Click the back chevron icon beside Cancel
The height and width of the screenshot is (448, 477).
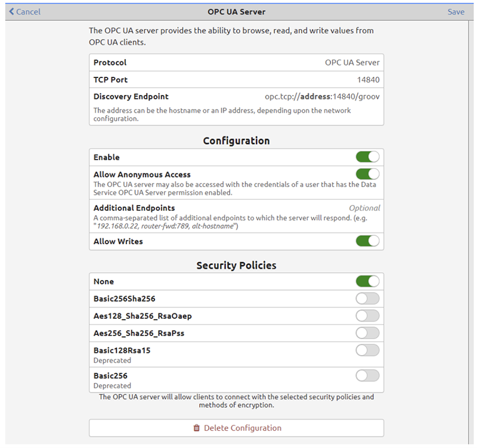[x=11, y=11]
